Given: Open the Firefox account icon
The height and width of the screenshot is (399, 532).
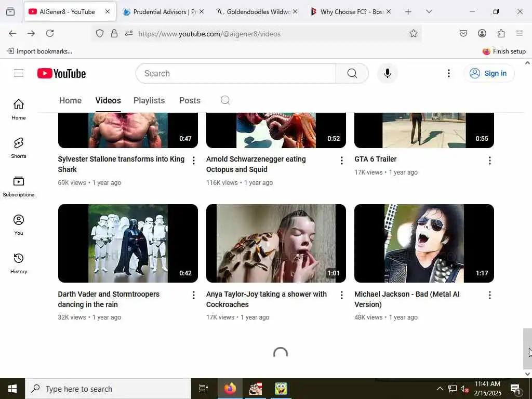Looking at the screenshot, I should coord(482,33).
